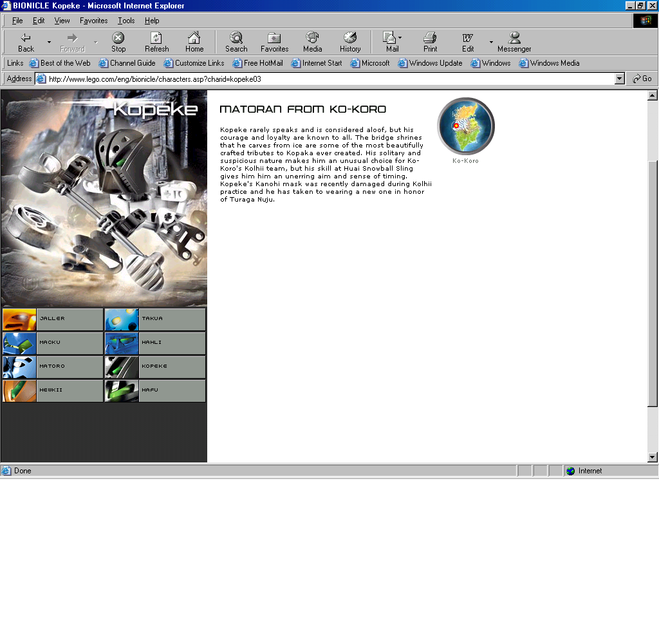Select the Matoro character button
Image resolution: width=659 pixels, height=644 pixels.
tap(53, 367)
